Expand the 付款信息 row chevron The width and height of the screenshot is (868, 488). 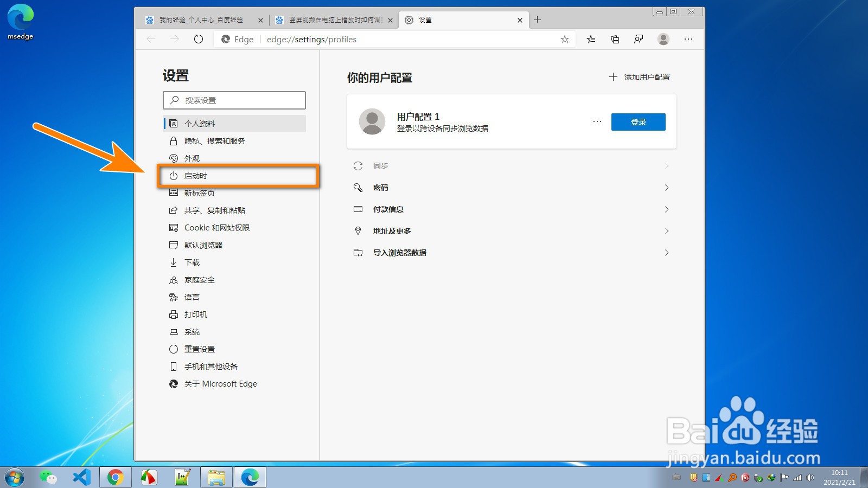click(667, 209)
